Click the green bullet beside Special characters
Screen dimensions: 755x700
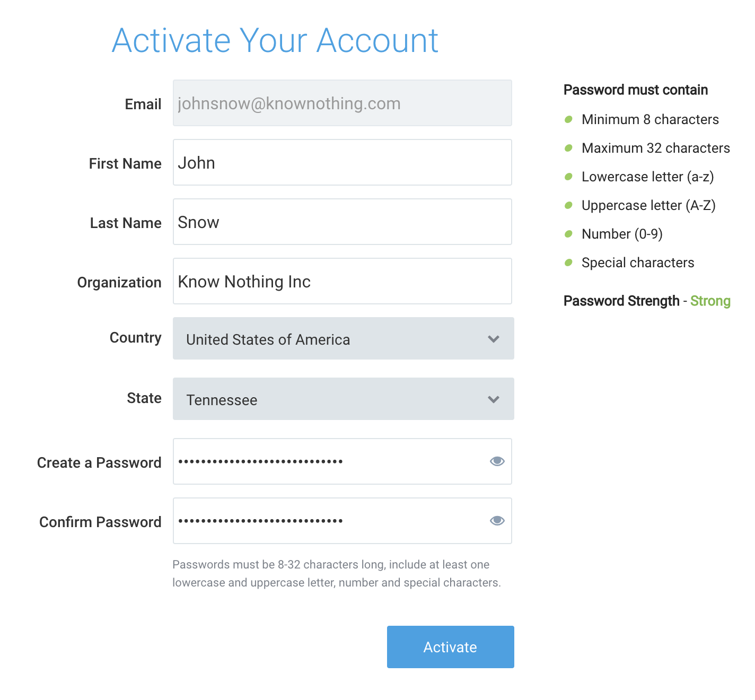pyautogui.click(x=568, y=262)
